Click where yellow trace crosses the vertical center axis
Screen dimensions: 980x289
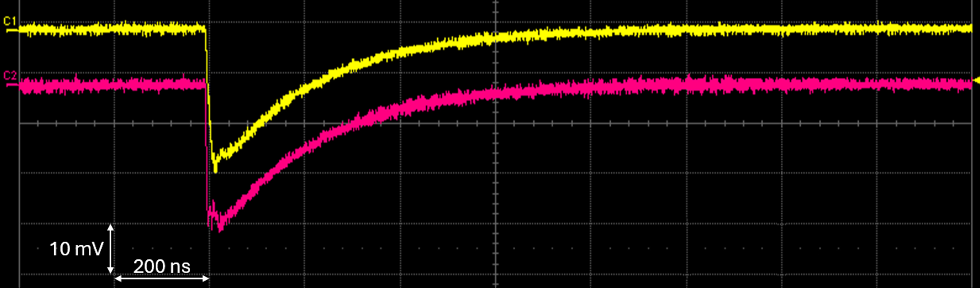pos(495,38)
